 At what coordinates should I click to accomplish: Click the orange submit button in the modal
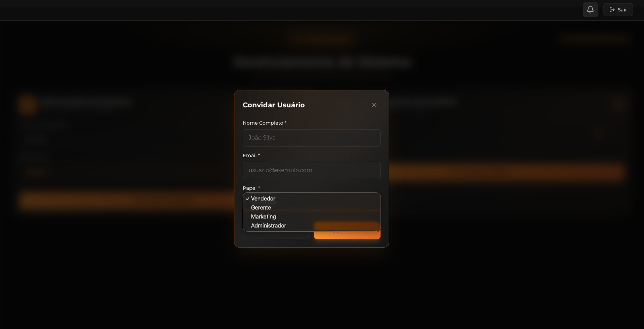(x=347, y=235)
